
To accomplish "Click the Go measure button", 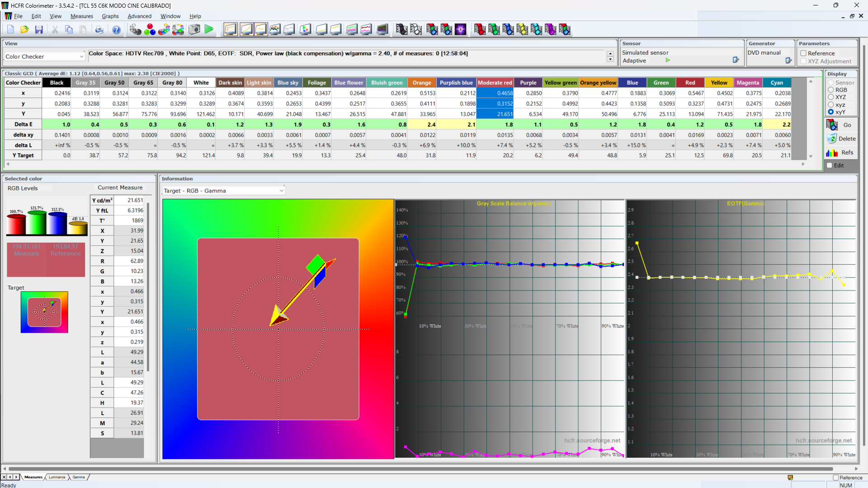I will click(841, 125).
